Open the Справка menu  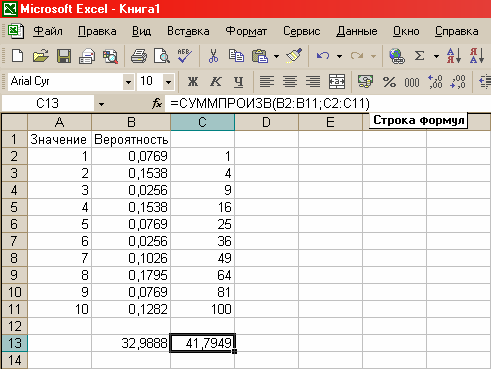coord(457,31)
